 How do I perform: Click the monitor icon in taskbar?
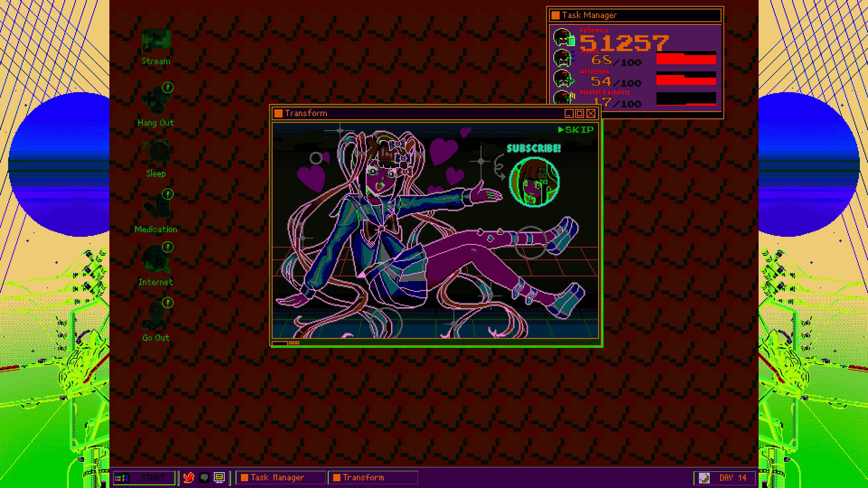pos(219,478)
